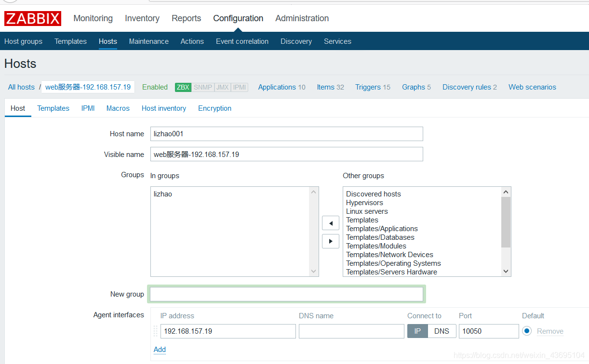
Task: Open Event correlation section
Action: coord(242,41)
